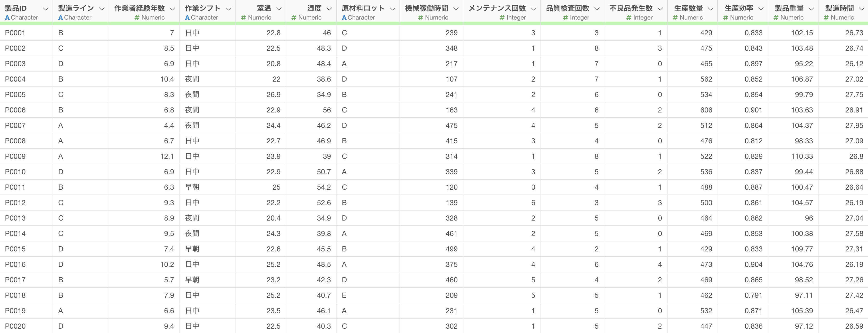Click the 27.95 manufacturing time cell
This screenshot has width=868, height=333.
[x=843, y=125]
